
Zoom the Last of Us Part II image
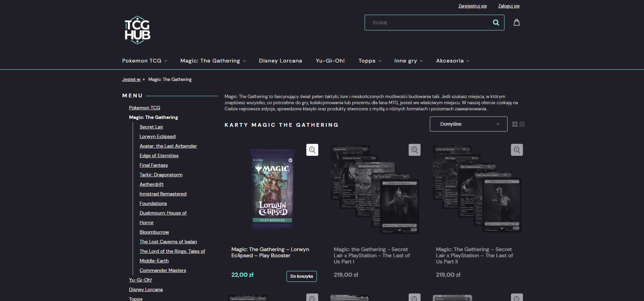[517, 150]
